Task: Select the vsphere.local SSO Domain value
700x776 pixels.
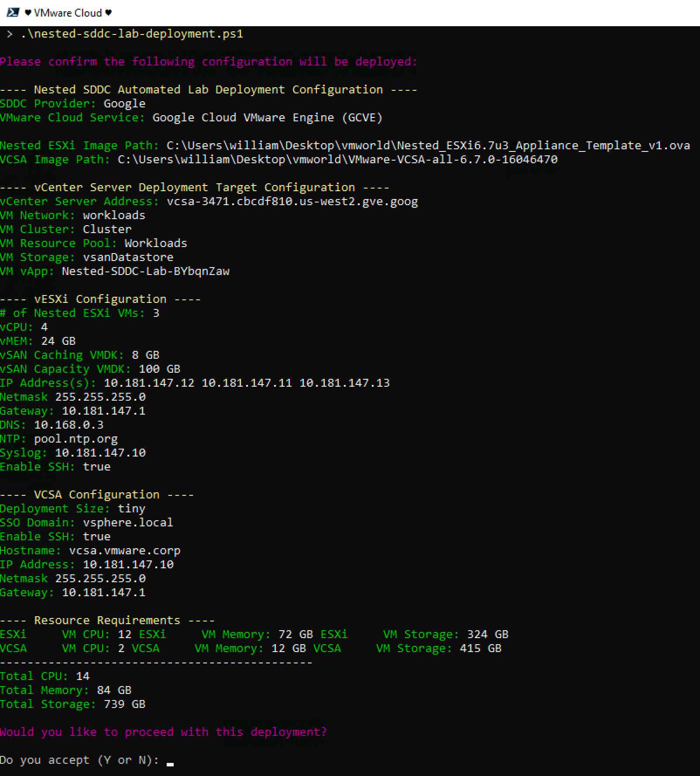Action: click(x=127, y=522)
